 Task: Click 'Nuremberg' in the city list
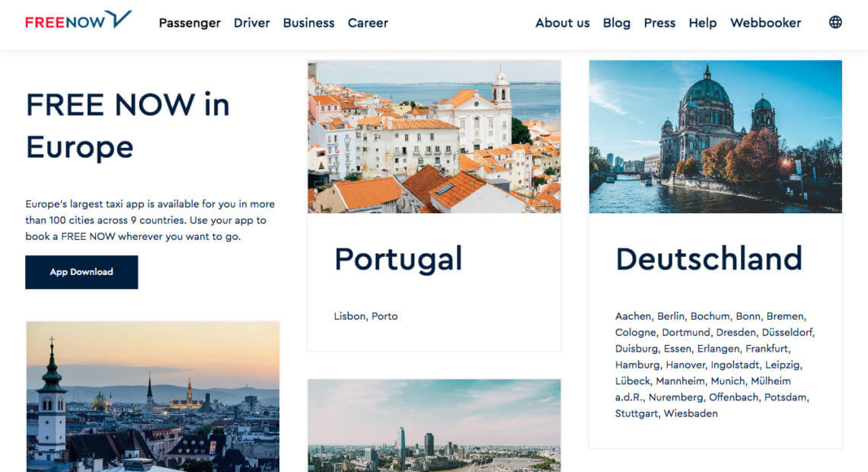coord(675,397)
